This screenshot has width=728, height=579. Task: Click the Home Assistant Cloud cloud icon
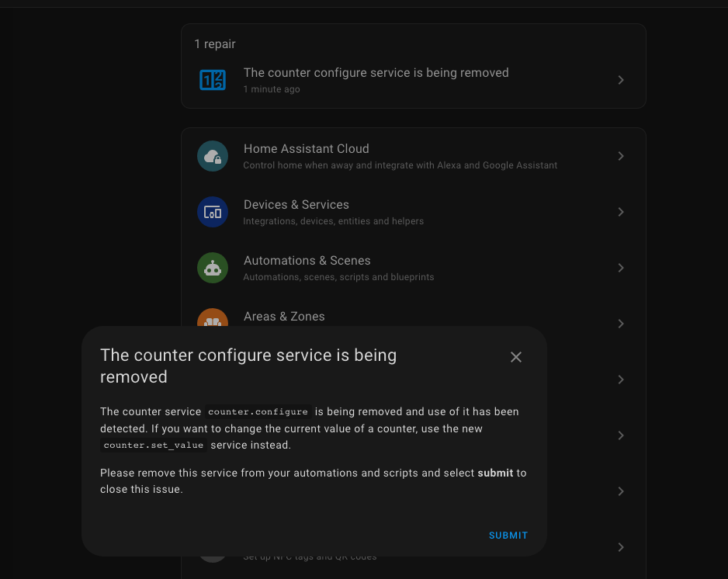(213, 156)
